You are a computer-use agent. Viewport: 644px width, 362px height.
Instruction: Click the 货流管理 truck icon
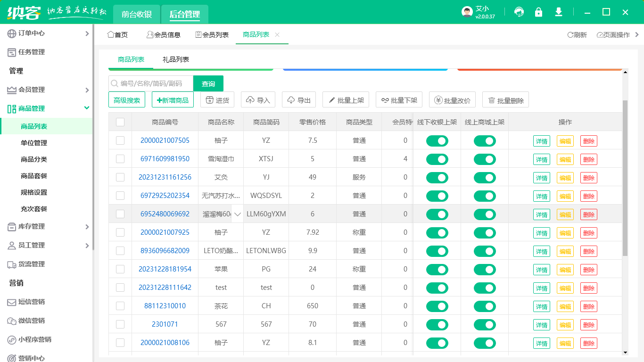12,264
